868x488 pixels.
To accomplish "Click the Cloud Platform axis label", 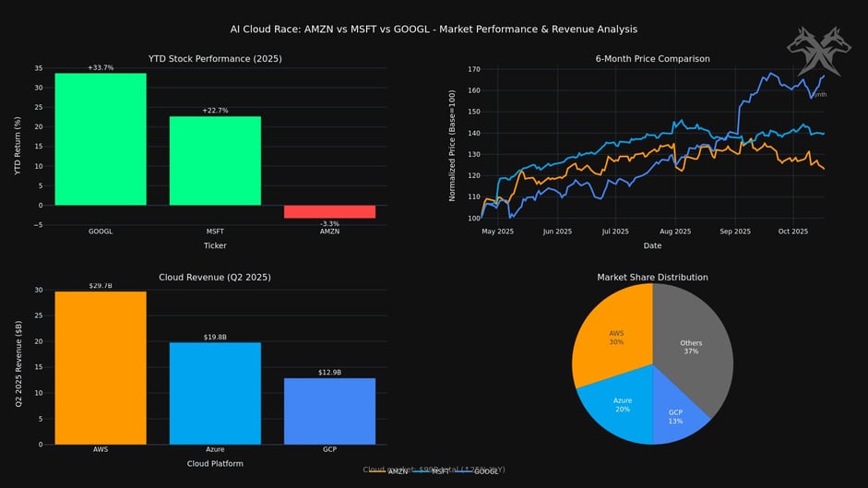I will pos(214,463).
